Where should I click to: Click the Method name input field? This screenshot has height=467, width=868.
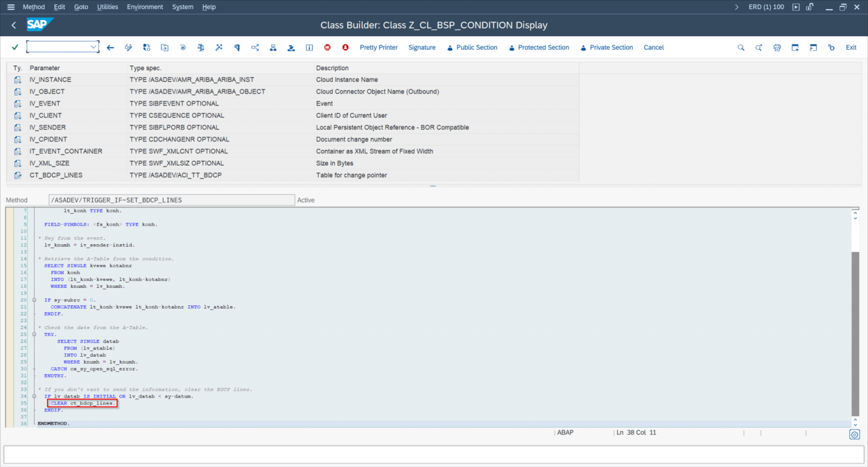pyautogui.click(x=172, y=200)
